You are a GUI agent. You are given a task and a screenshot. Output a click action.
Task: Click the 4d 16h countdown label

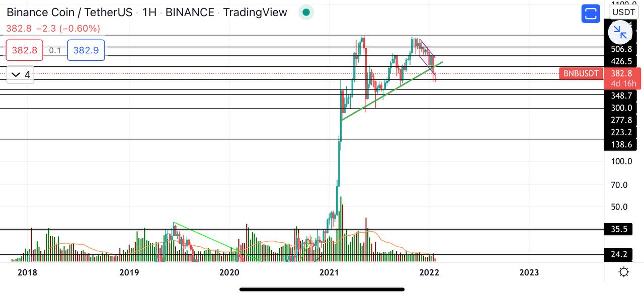(623, 84)
